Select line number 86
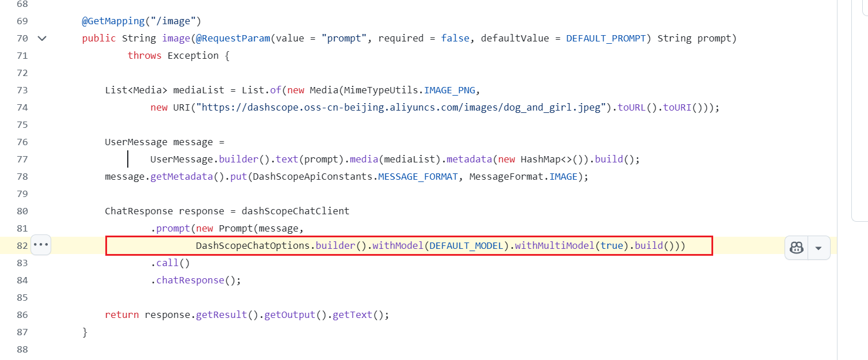This screenshot has width=868, height=360. [22, 315]
